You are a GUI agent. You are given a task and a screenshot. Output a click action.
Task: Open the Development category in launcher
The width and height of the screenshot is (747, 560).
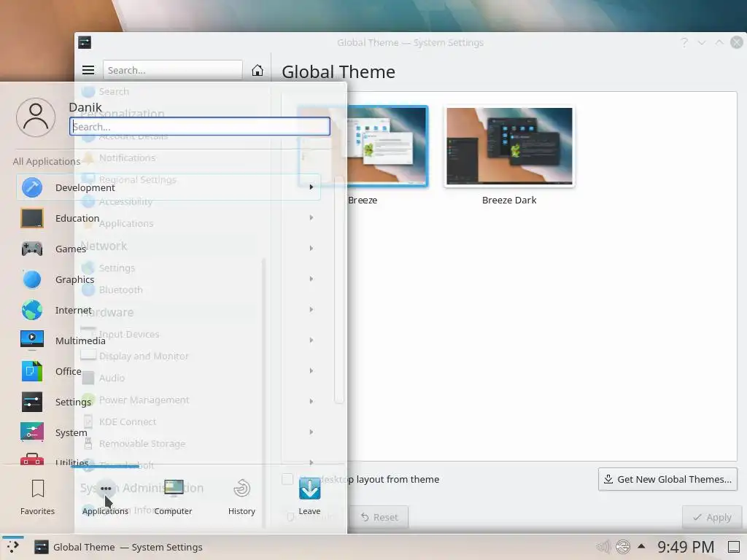pos(169,187)
